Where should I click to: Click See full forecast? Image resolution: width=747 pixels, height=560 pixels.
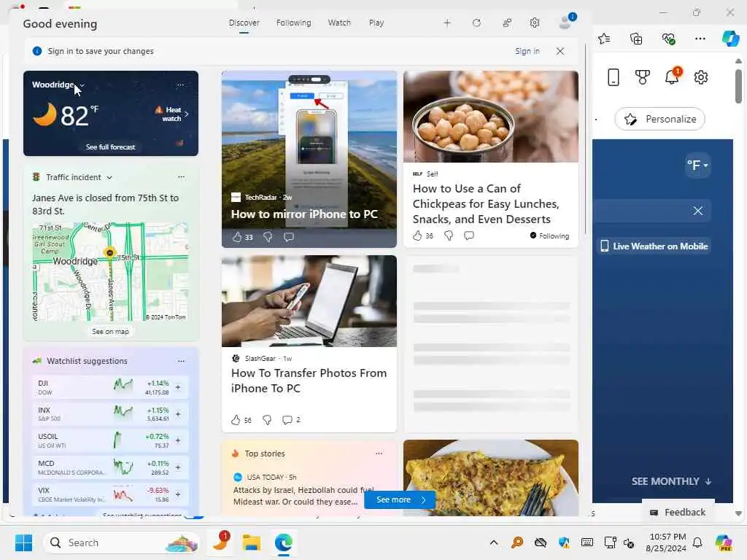[111, 147]
